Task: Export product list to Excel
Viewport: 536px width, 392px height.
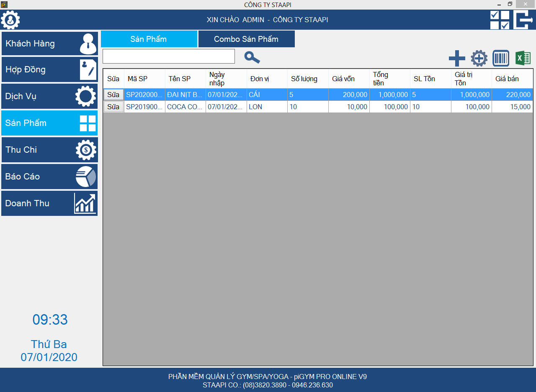Action: coord(523,58)
